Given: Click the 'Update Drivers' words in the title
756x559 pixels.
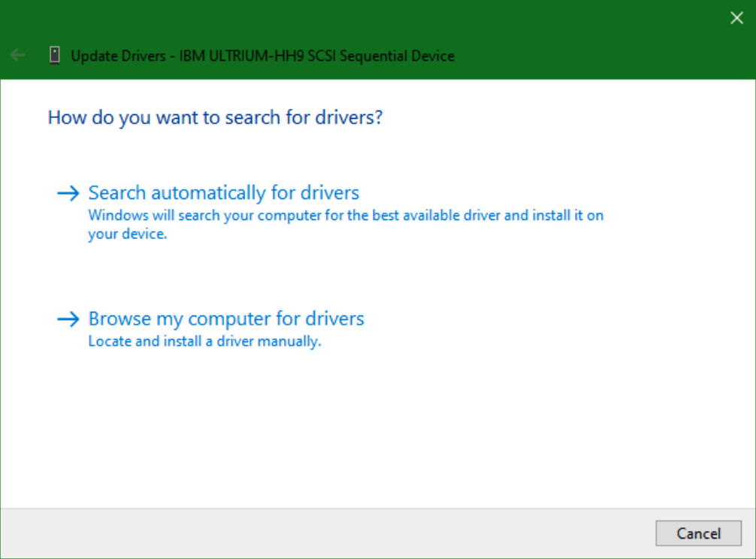Looking at the screenshot, I should coord(119,56).
